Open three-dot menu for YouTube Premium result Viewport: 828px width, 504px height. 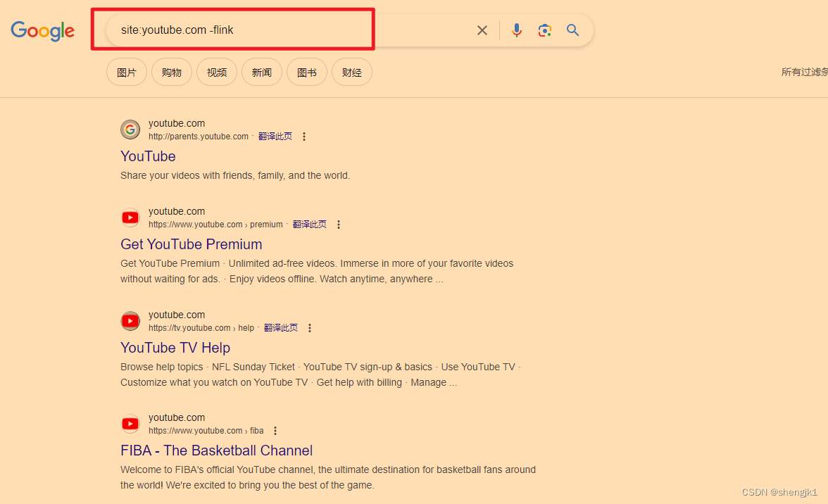click(339, 225)
